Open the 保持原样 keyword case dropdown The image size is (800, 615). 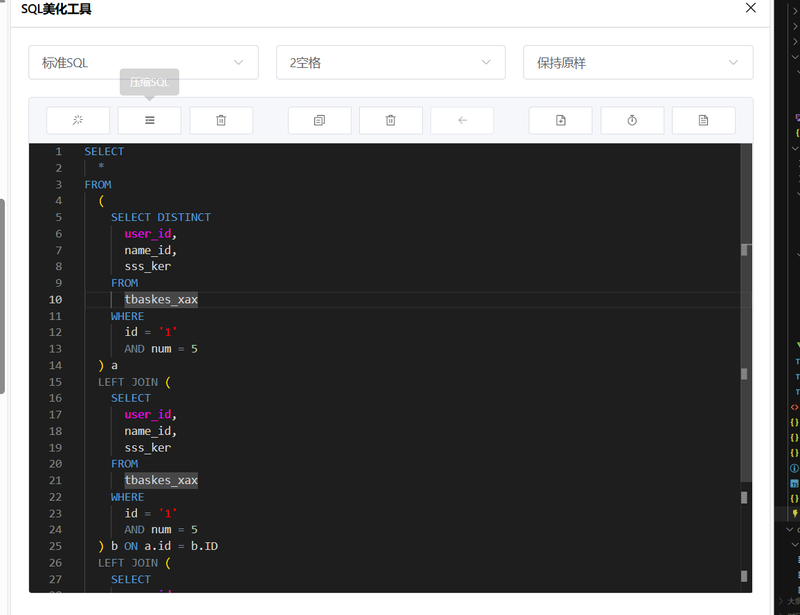(x=638, y=62)
